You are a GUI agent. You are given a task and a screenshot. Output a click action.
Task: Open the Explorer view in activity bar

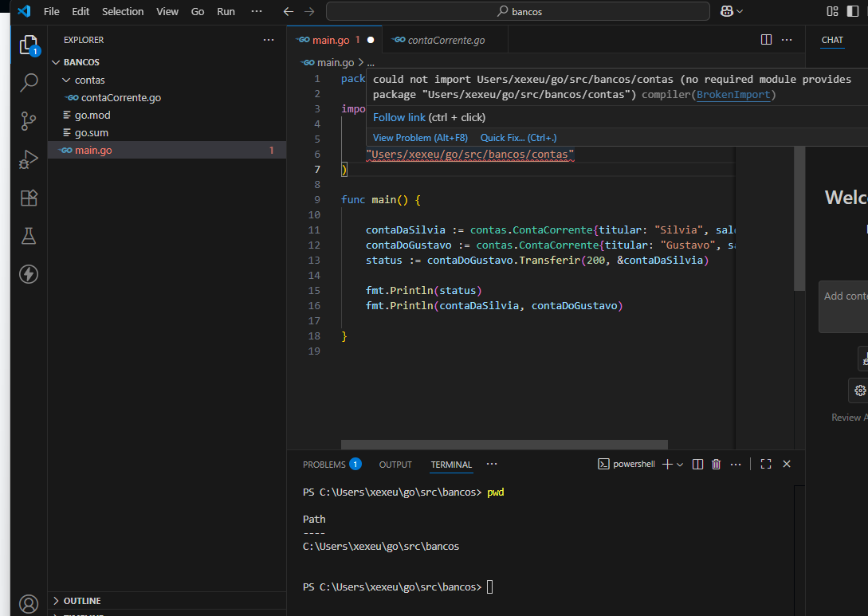pos(28,45)
